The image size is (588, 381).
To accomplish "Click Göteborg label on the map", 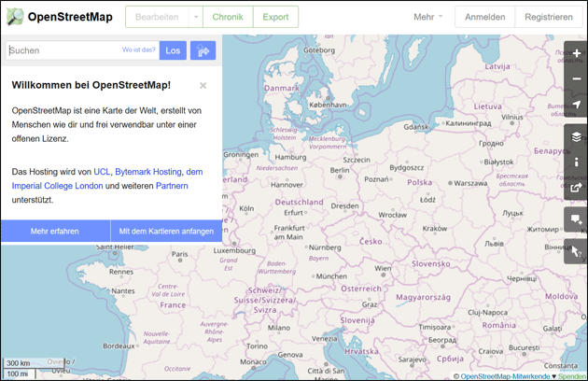I will click(319, 49).
